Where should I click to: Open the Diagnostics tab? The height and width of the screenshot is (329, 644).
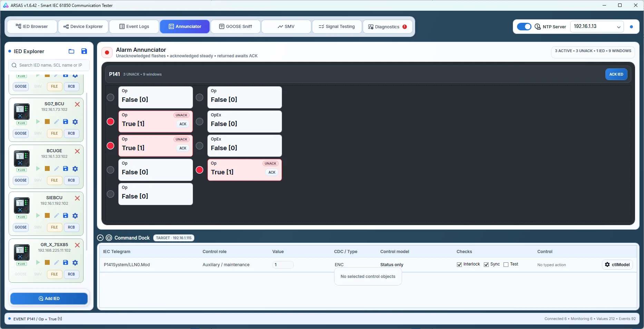tap(388, 27)
